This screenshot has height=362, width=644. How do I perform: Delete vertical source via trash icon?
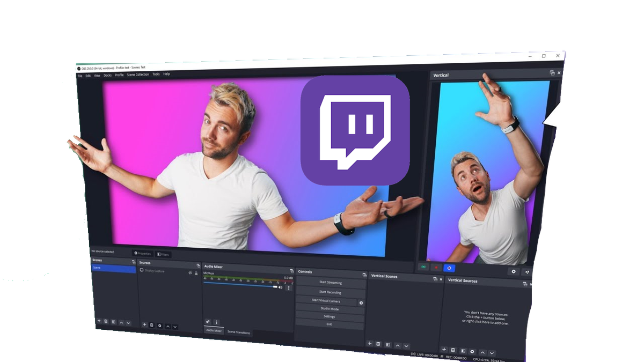pyautogui.click(x=453, y=350)
